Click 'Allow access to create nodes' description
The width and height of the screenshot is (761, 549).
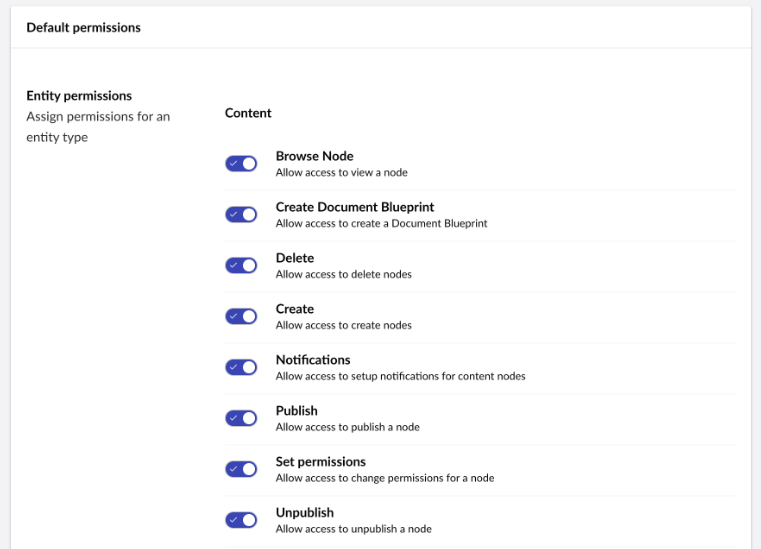coord(343,325)
